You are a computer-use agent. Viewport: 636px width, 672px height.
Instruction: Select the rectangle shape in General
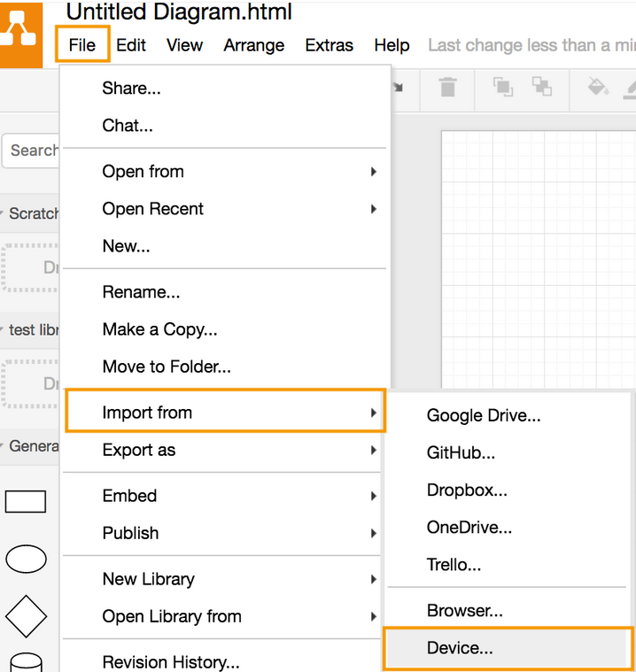pyautogui.click(x=26, y=501)
